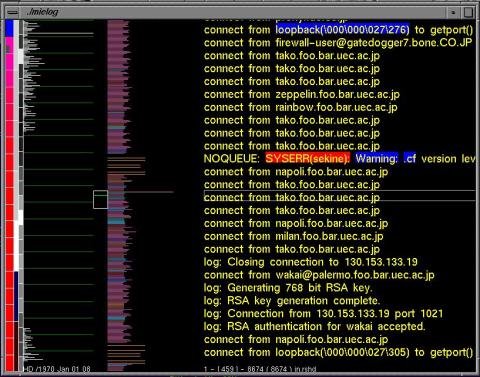Click the zeppelin.foo.bar.uec.ac.jp connect line
480x377 pixels.
(302, 94)
